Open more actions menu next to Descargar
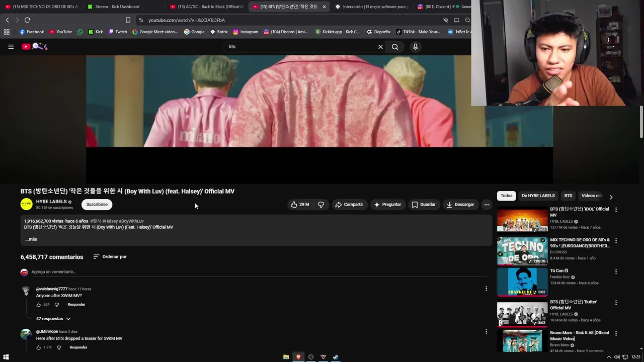 [x=487, y=205]
